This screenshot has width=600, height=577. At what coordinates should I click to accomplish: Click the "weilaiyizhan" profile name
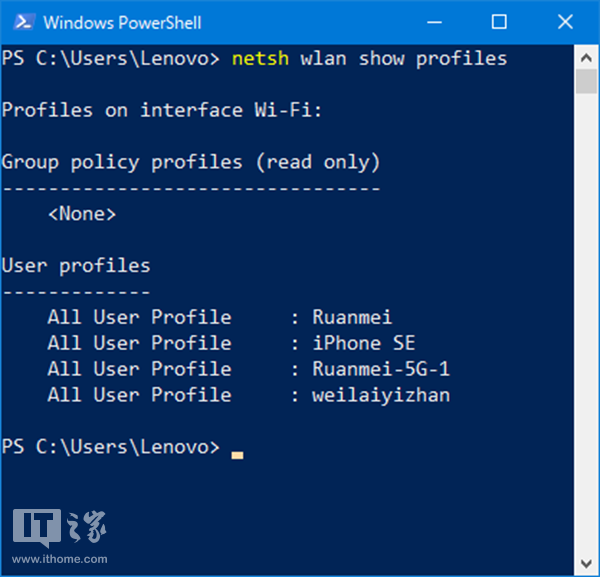[x=381, y=395]
